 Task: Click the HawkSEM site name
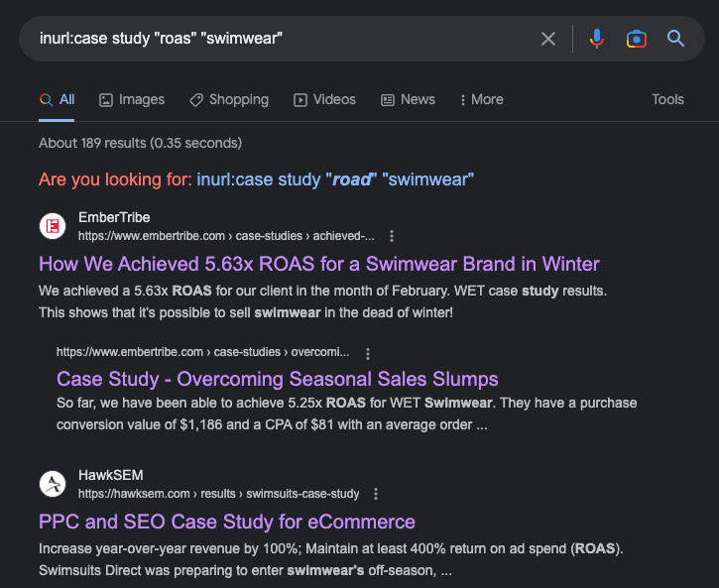[110, 475]
